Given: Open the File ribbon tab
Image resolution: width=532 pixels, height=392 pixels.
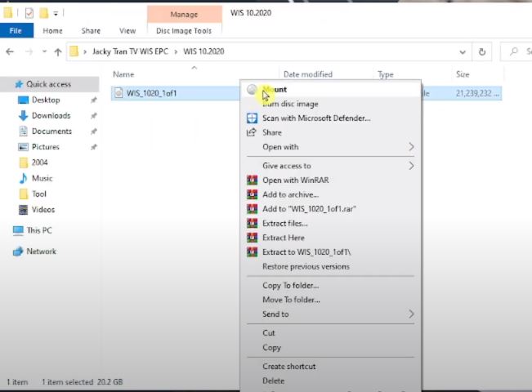Looking at the screenshot, I should click(x=16, y=31).
